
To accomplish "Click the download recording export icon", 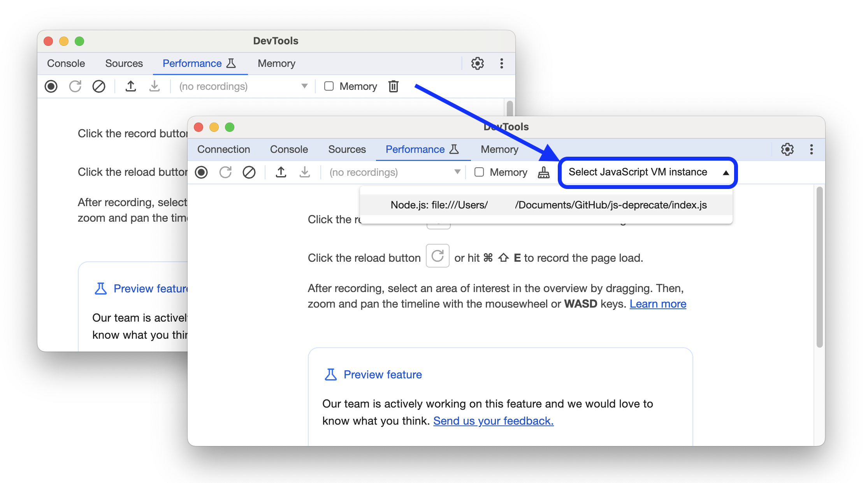I will [304, 173].
